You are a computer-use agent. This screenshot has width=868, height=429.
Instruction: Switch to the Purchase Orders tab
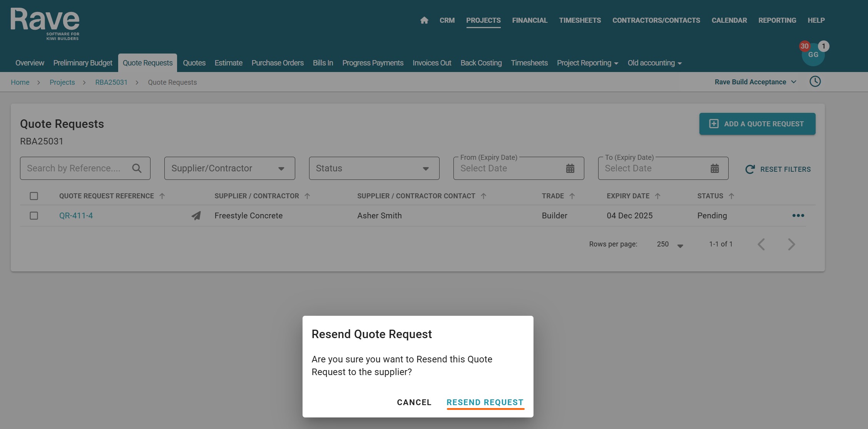point(278,63)
